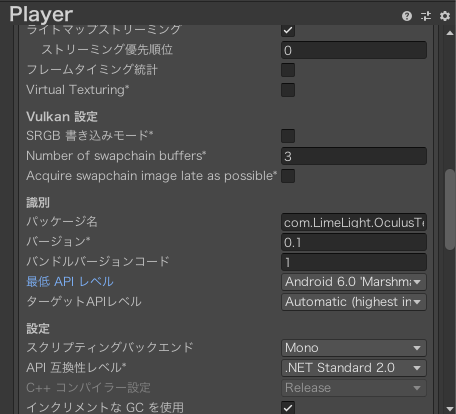Image resolution: width=456 pixels, height=414 pixels.
Task: Toggle SRGB 書き込みモード checkbox
Action: (288, 136)
